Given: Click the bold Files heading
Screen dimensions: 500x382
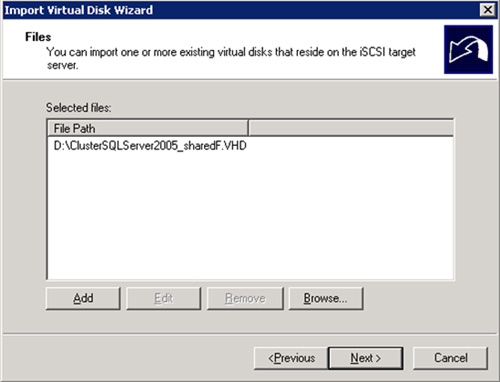Looking at the screenshot, I should (x=38, y=37).
